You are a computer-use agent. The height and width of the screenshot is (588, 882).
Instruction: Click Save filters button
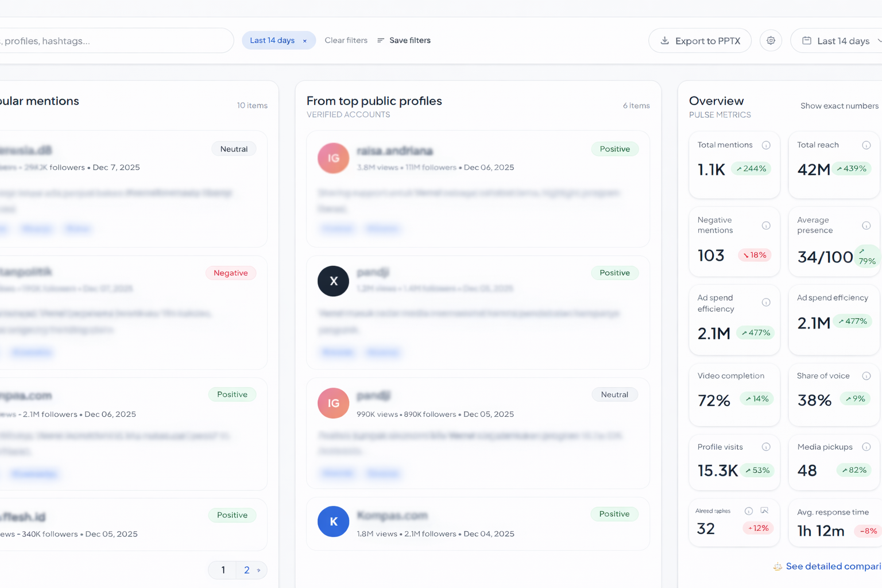click(404, 40)
